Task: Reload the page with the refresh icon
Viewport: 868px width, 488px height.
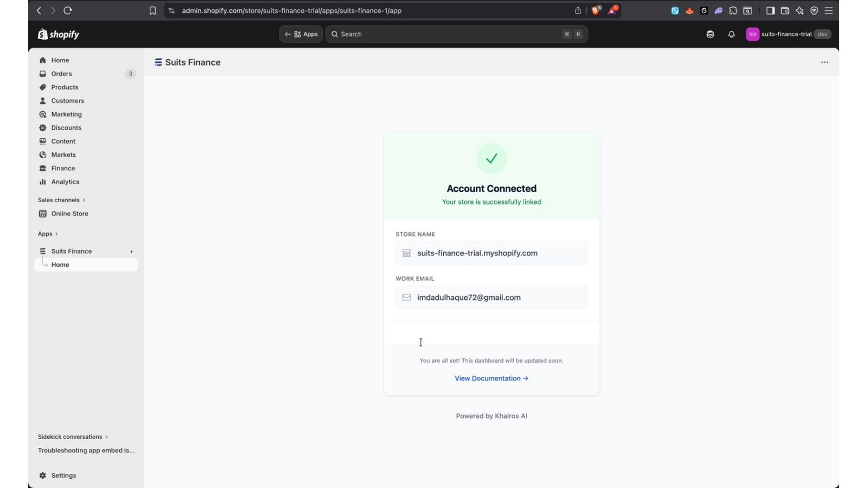Action: [68, 10]
